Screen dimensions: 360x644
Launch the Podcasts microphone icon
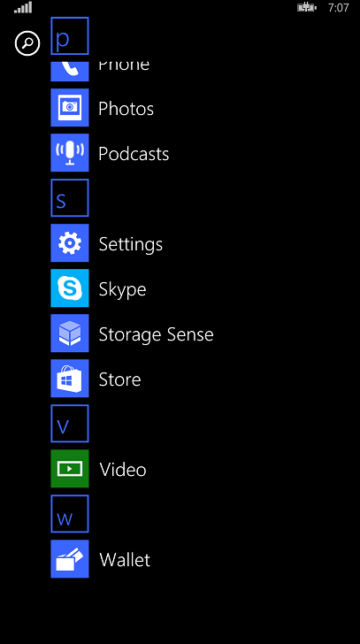[70, 153]
